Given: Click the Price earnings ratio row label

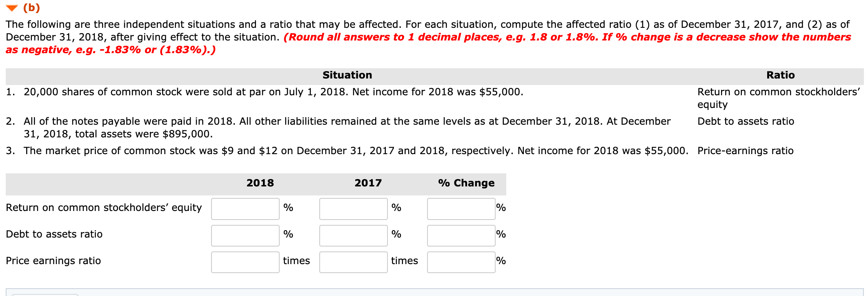Looking at the screenshot, I should pos(53,260).
